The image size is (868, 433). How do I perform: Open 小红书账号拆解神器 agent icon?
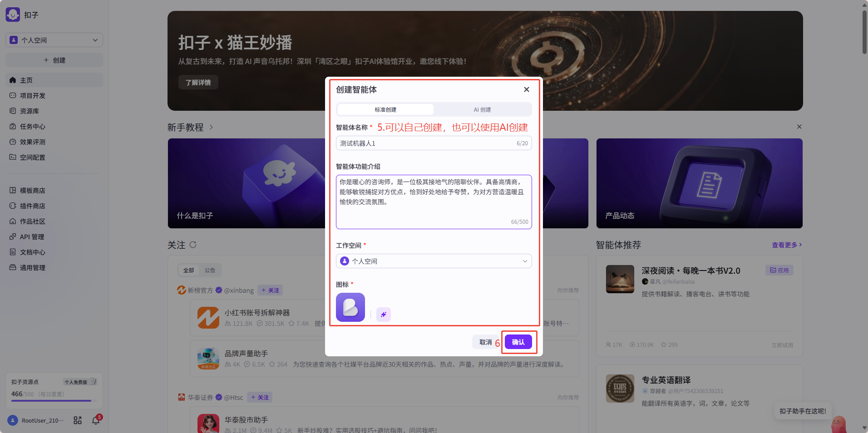208,317
